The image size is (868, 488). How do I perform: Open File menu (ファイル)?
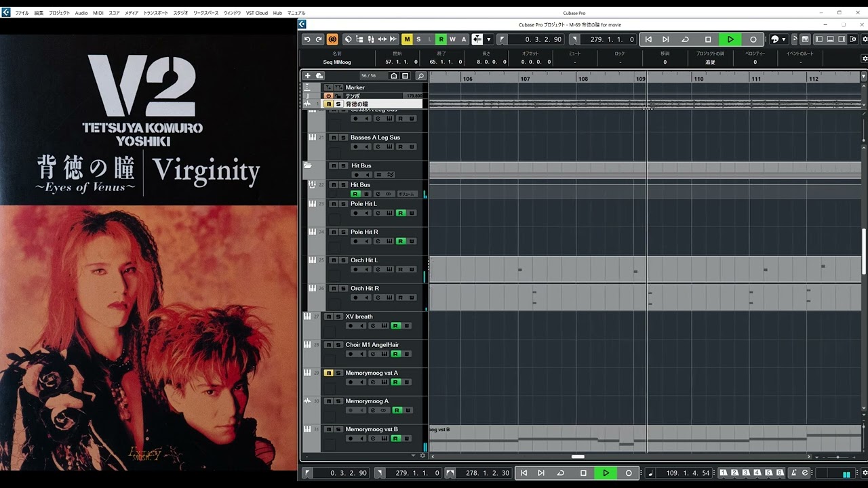click(22, 13)
